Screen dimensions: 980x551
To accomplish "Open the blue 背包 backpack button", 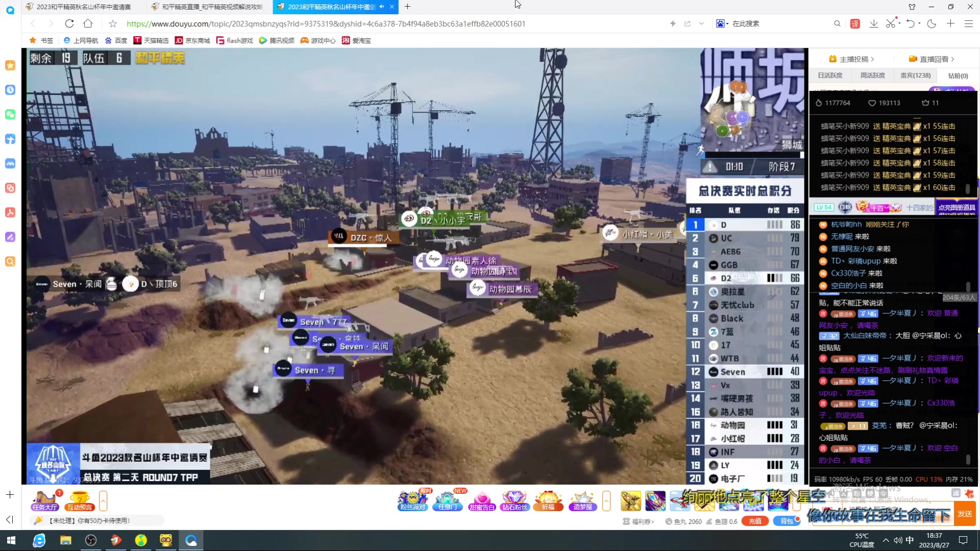I will tap(787, 521).
